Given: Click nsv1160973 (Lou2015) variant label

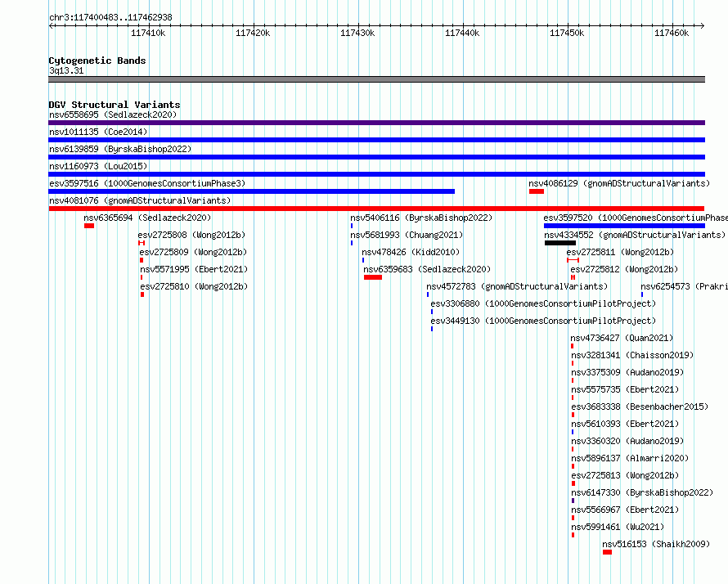Looking at the screenshot, I should tap(98, 166).
